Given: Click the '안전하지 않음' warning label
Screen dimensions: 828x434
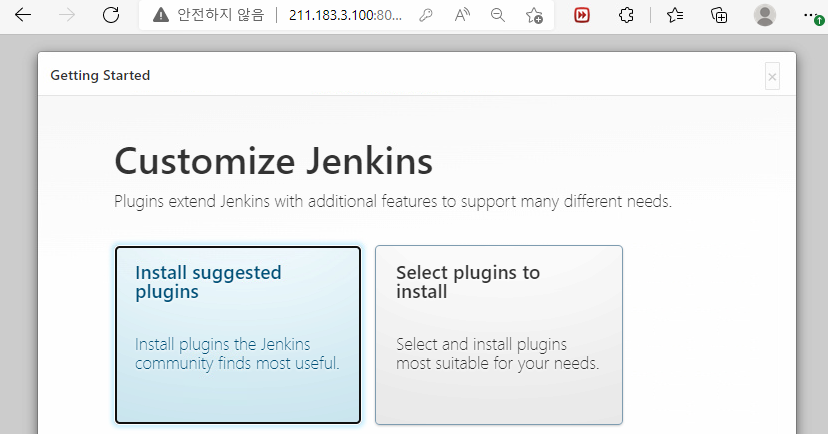Looking at the screenshot, I should coord(221,15).
